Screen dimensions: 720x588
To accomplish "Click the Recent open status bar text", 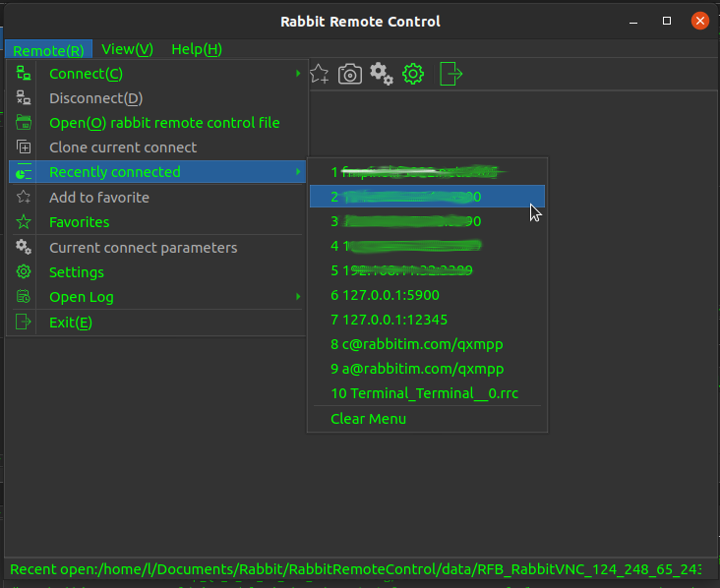I will (x=355, y=569).
